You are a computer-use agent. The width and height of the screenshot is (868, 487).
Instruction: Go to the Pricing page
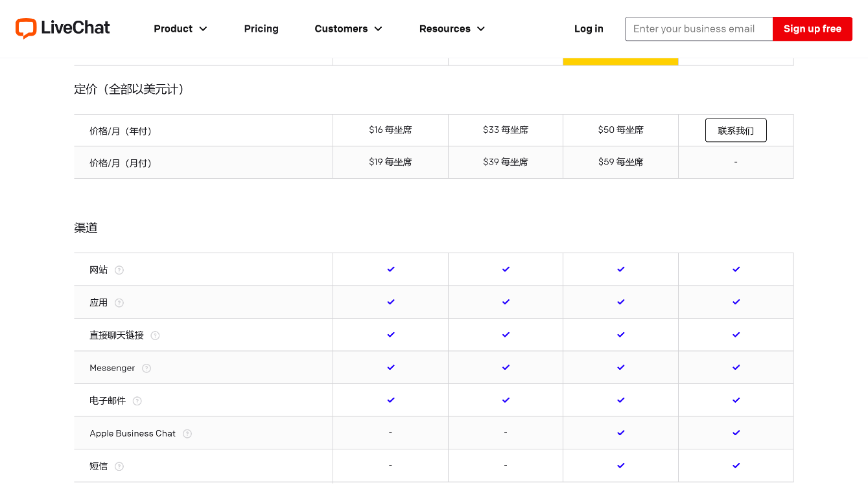pyautogui.click(x=261, y=28)
